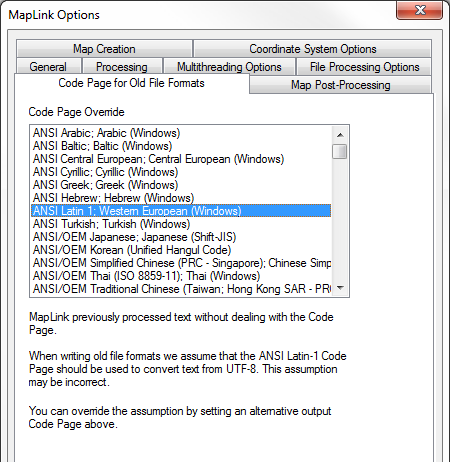Click the list scroll up arrow
This screenshot has width=450, height=462.
[x=340, y=135]
